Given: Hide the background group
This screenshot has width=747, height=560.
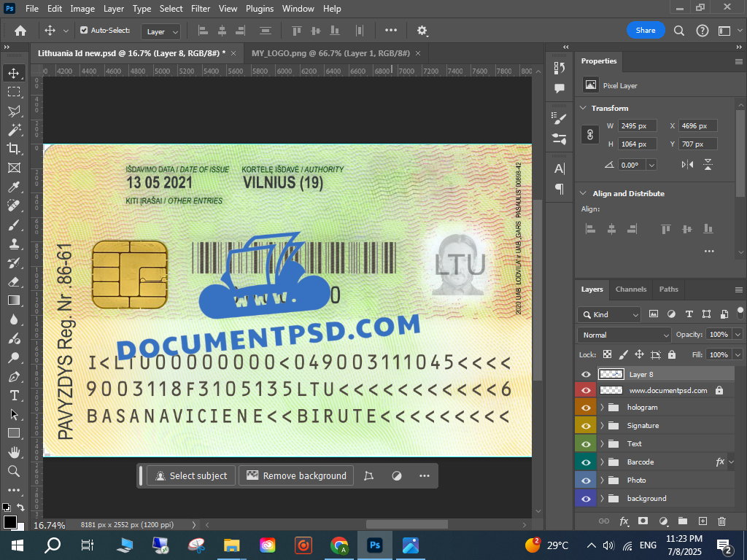Looking at the screenshot, I should [586, 499].
